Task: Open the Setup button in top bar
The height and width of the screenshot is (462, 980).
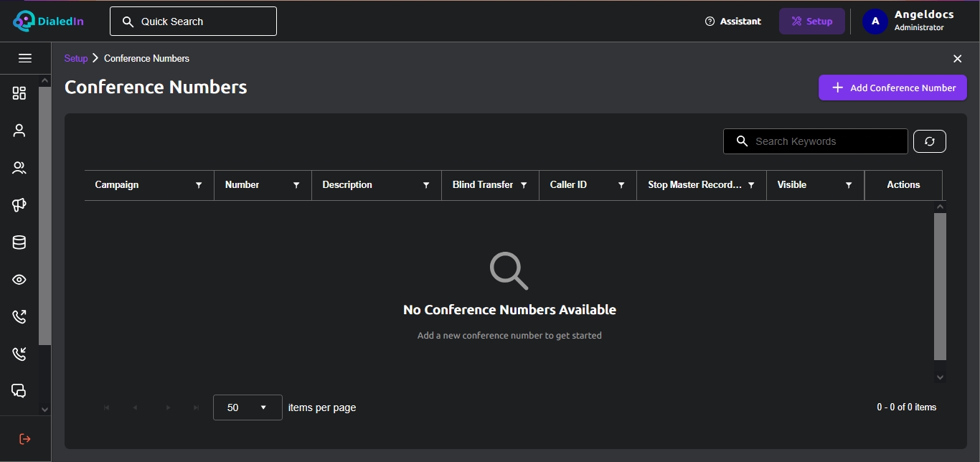Action: 812,22
